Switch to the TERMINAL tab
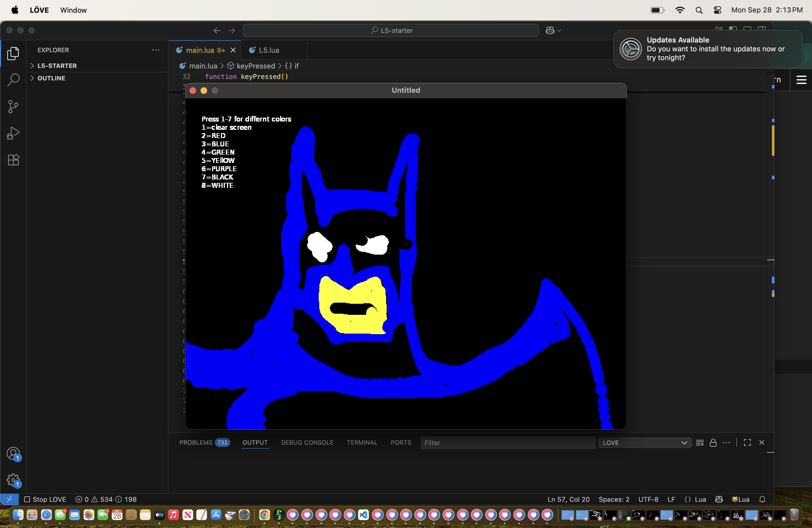Screen dimensions: 812x528 pos(362,442)
